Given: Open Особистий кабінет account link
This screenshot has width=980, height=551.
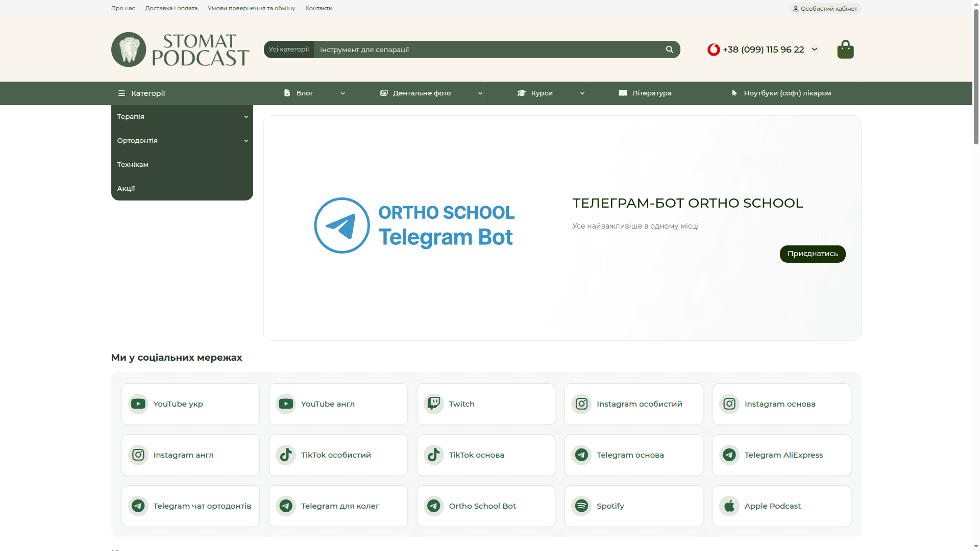Looking at the screenshot, I should [x=825, y=9].
